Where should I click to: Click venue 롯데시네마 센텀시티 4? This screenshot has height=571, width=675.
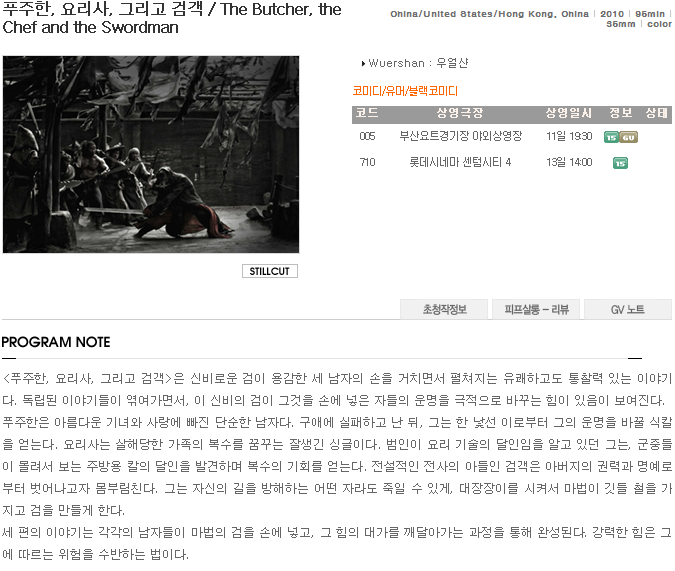pyautogui.click(x=460, y=162)
